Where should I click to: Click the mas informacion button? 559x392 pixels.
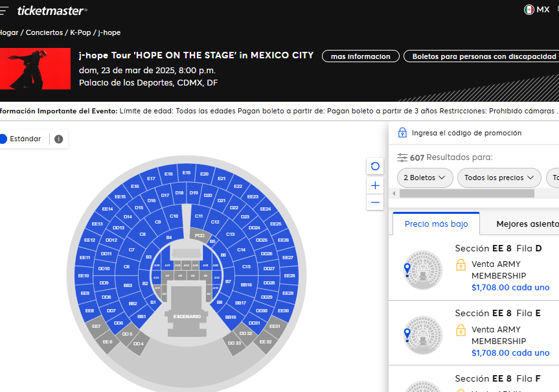(360, 56)
